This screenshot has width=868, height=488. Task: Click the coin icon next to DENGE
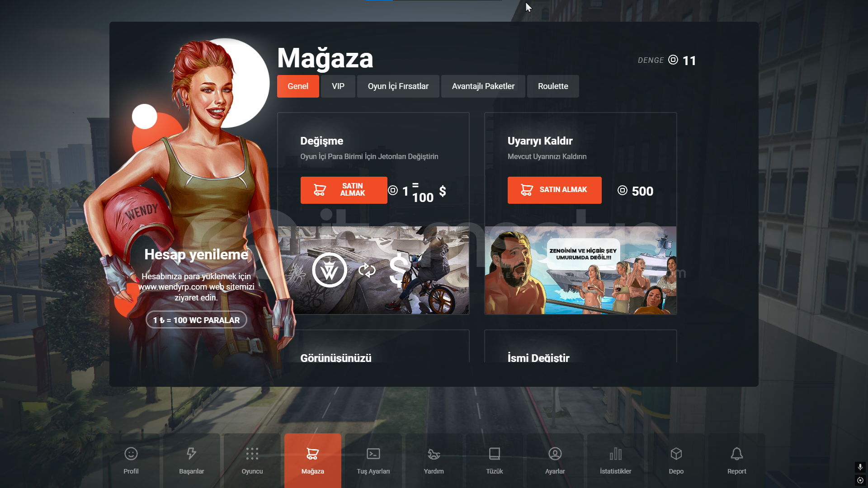pos(673,60)
